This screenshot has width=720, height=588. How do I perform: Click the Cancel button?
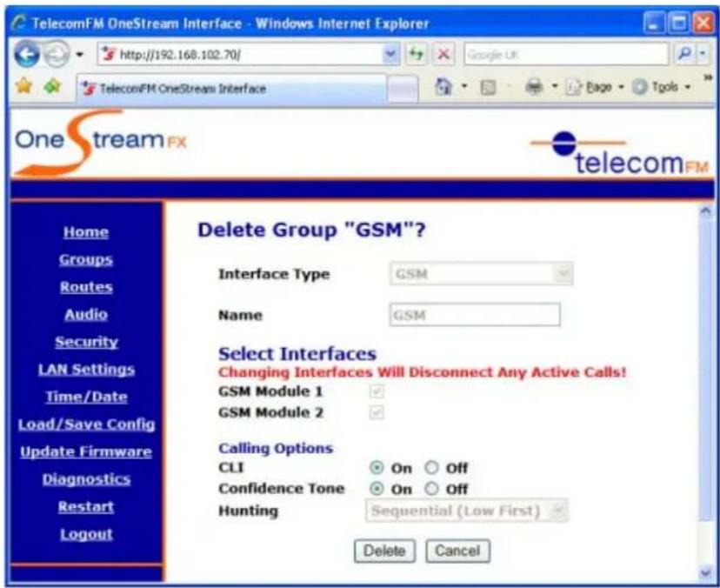click(457, 551)
